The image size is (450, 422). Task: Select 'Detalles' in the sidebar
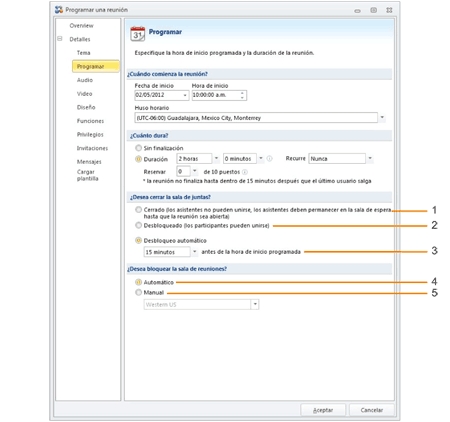80,39
